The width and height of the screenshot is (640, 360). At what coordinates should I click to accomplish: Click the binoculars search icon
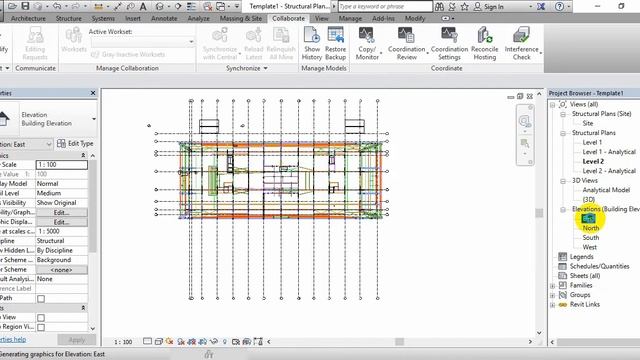coord(439,7)
